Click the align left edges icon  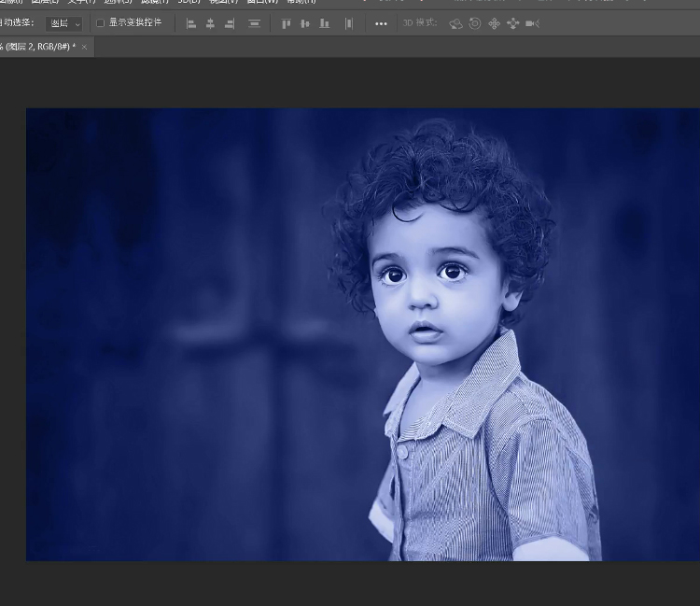tap(191, 23)
